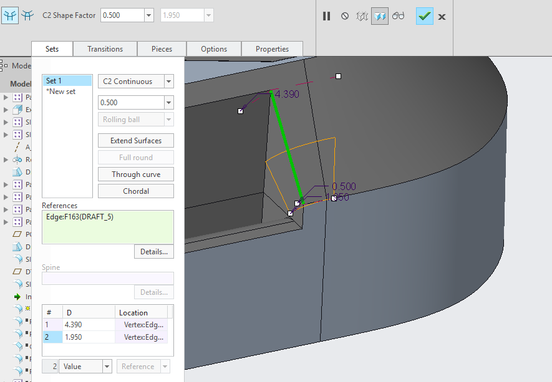
Task: Open the C2 Shape Factor dropdown in toolbar
Action: (149, 15)
